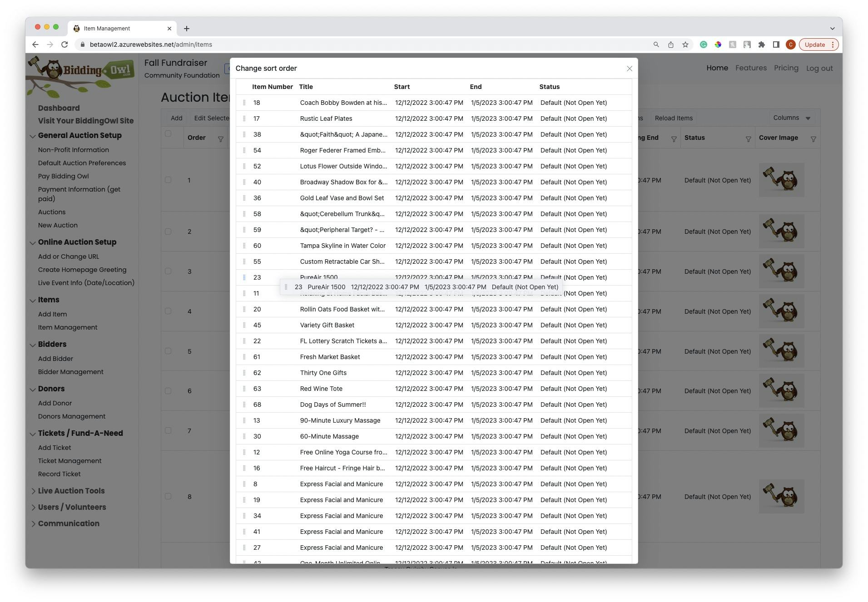Click the Add button in the grid toolbar

177,118
